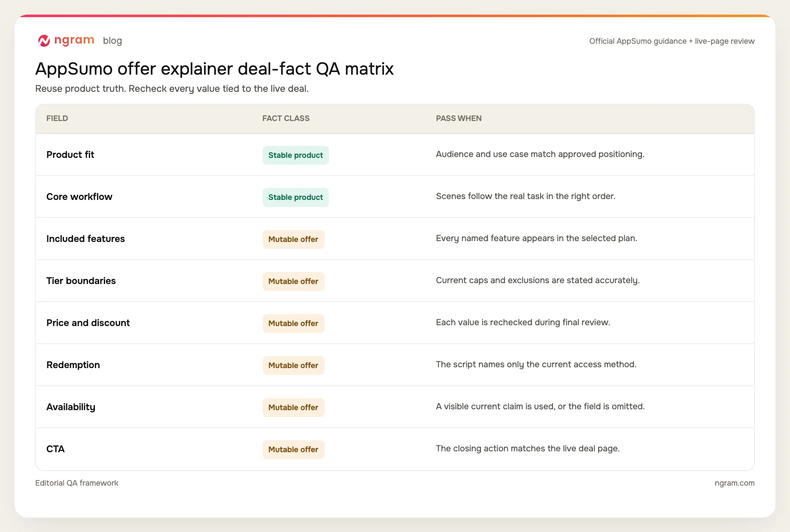This screenshot has height=532, width=790.
Task: Click text Scenes follow the real task
Action: click(526, 196)
